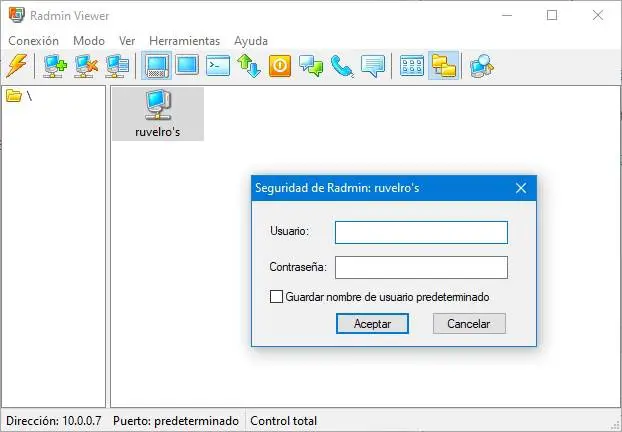Click the lightning bolt Connect to icon
Viewport: 622px width, 432px height.
pos(16,65)
